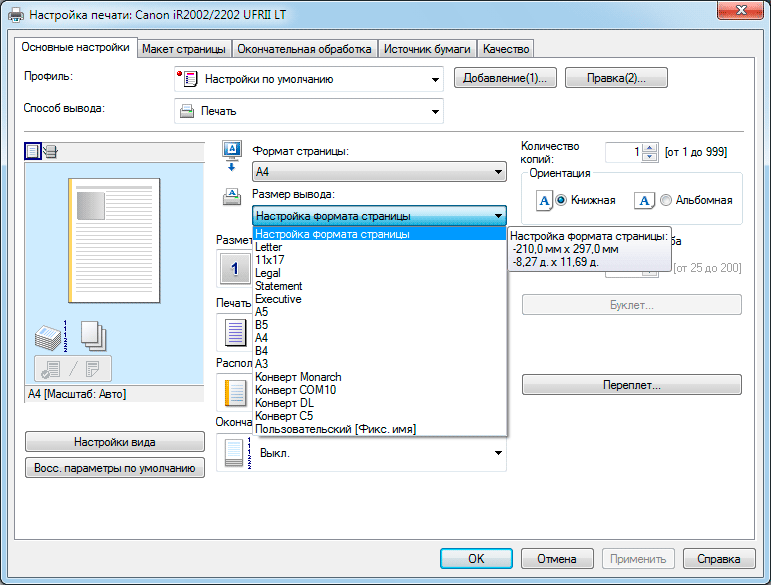Open the Способ вывода dropdown
Image resolution: width=771 pixels, height=585 pixels.
click(309, 111)
